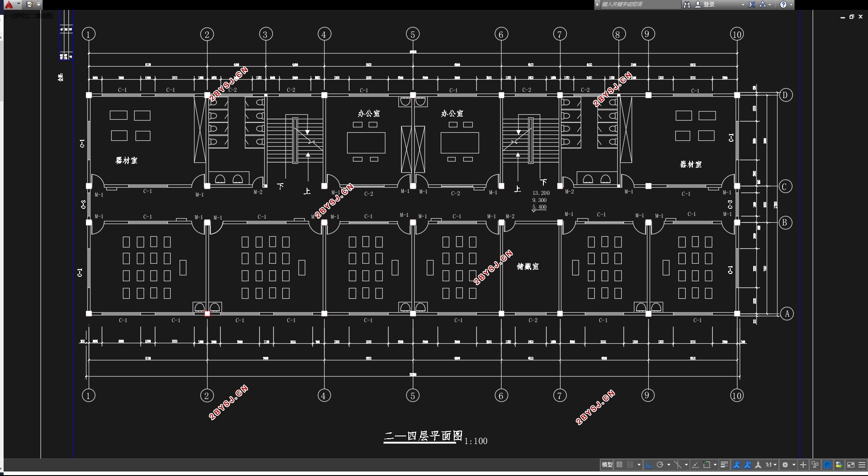Click top axis bubble number 10
The image size is (868, 476).
tap(737, 34)
